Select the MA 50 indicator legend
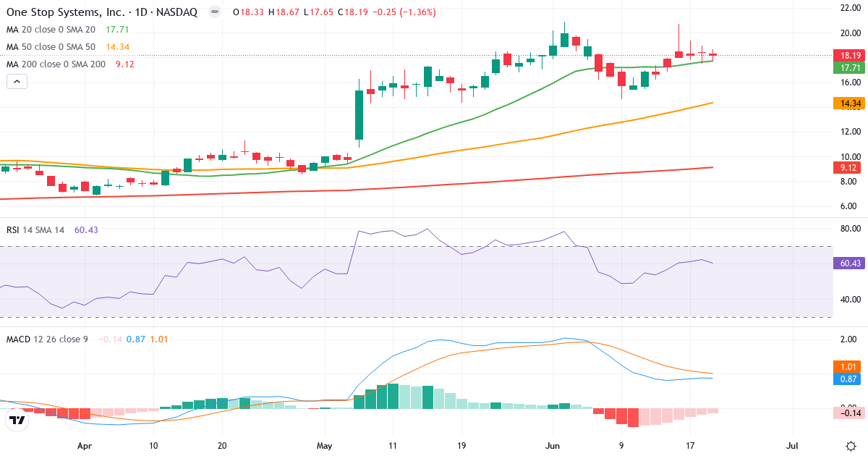This screenshot has width=868, height=456. tap(52, 47)
